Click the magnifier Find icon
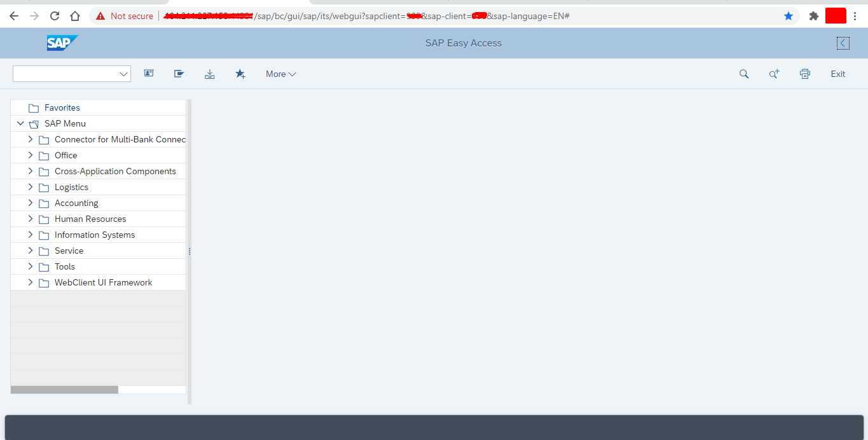Image resolution: width=868 pixels, height=440 pixels. coord(744,74)
